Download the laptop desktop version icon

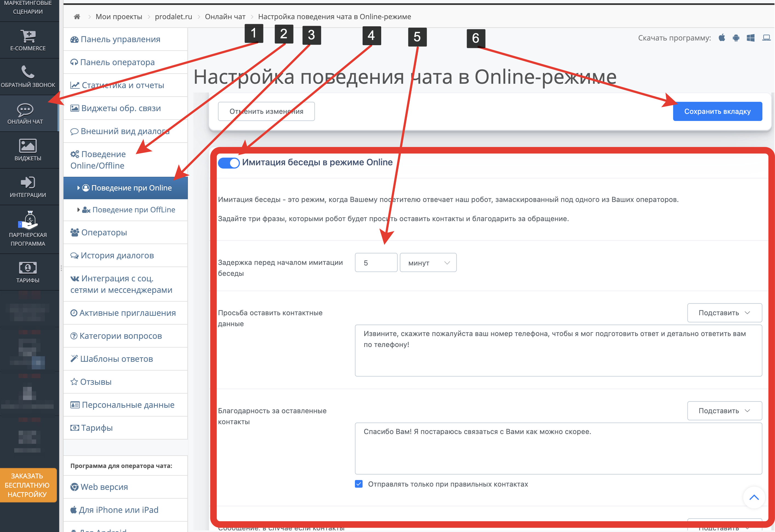[x=766, y=38]
